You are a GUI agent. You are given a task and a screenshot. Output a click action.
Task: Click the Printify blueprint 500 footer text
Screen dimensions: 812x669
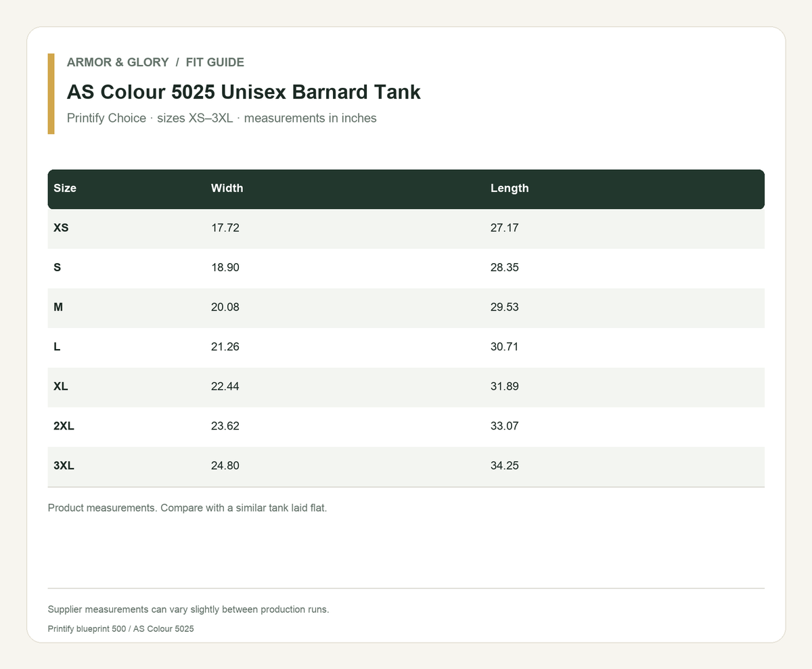(x=121, y=629)
